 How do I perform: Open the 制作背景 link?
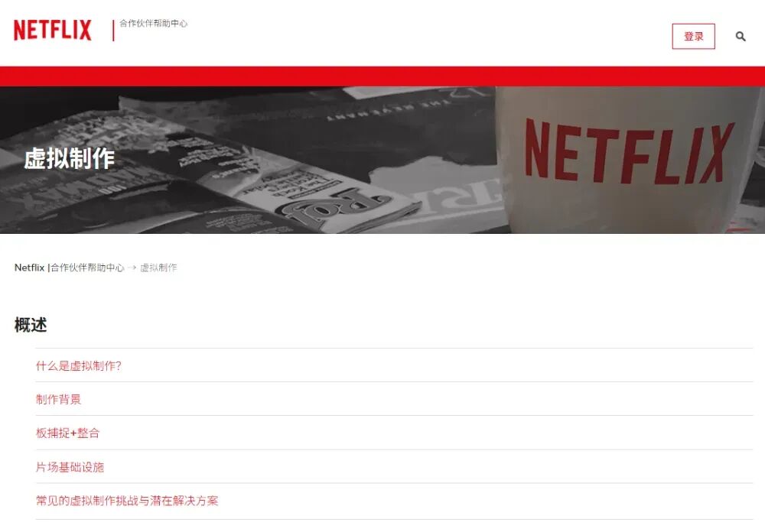point(59,400)
